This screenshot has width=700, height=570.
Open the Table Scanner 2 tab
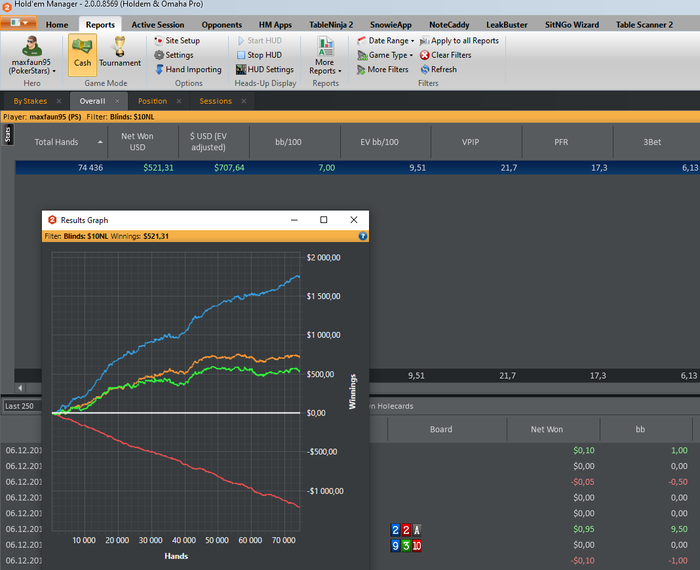click(644, 25)
